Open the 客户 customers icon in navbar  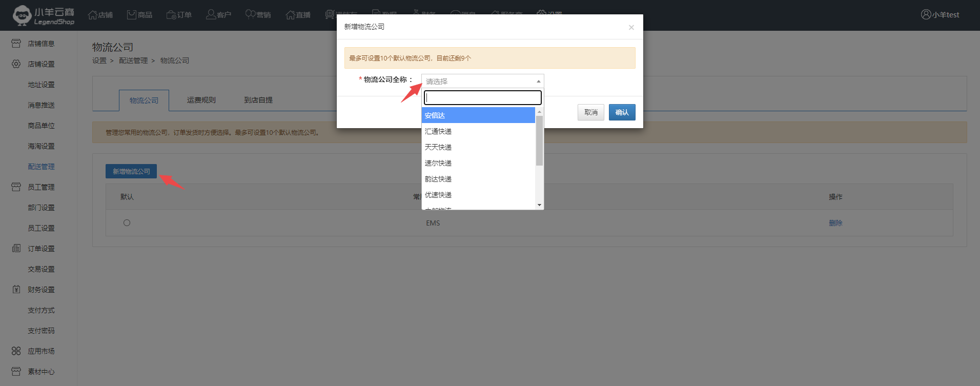click(211, 15)
